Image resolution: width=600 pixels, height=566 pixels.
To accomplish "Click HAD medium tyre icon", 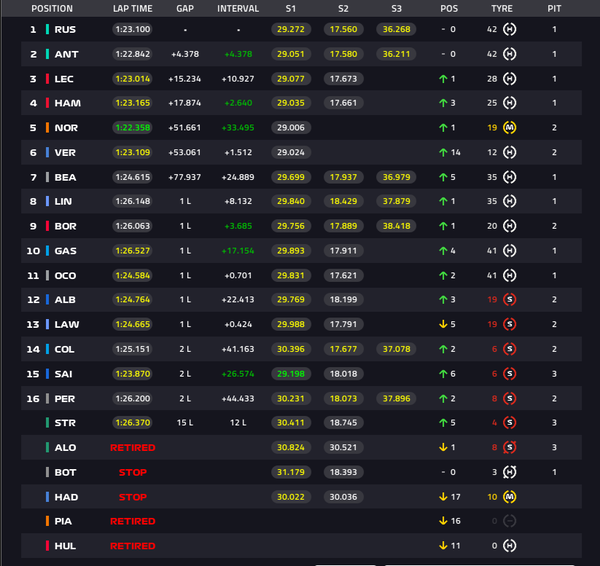I will [x=509, y=497].
